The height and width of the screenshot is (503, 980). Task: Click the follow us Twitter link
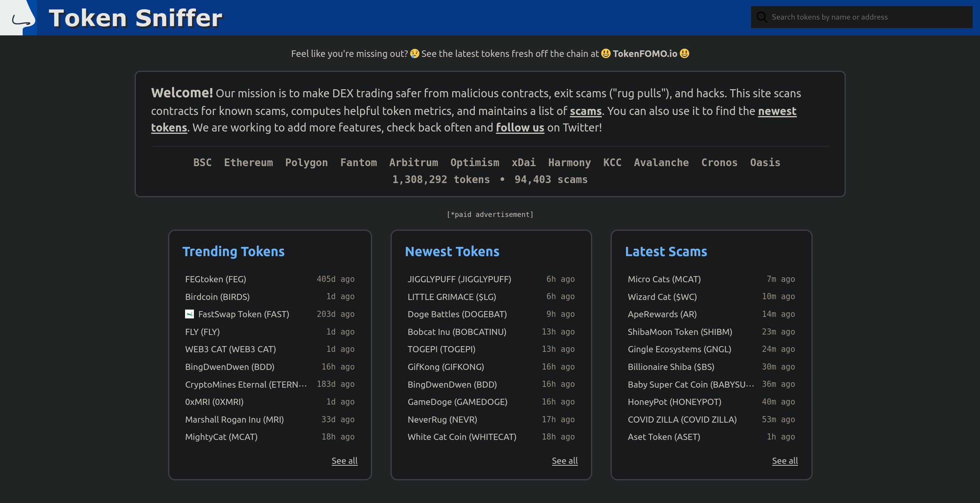(519, 128)
